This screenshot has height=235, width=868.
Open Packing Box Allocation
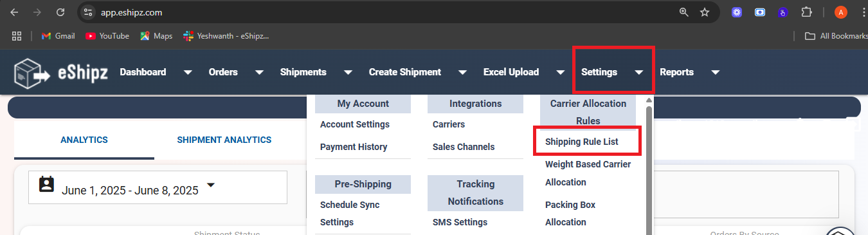pos(570,213)
